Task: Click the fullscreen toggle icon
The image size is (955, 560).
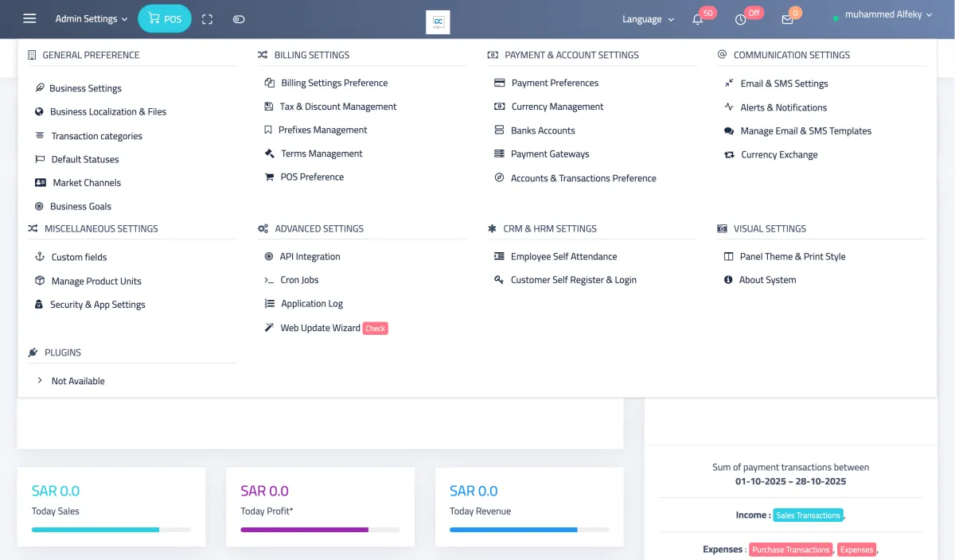Action: point(207,19)
